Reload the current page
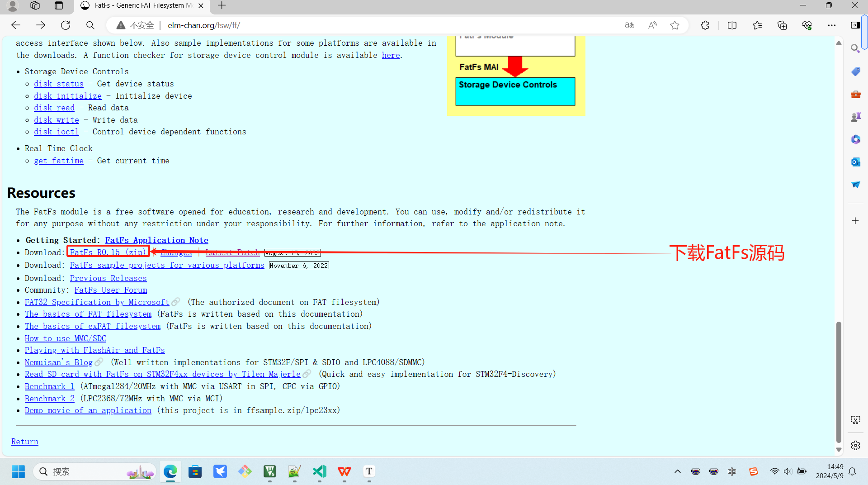Image resolution: width=868 pixels, height=485 pixels. [x=66, y=25]
